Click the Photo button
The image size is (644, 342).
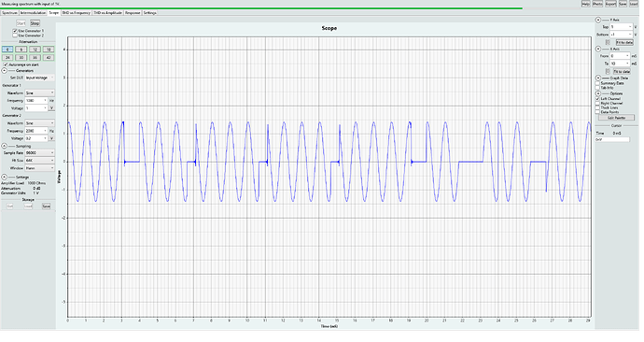point(597,4)
